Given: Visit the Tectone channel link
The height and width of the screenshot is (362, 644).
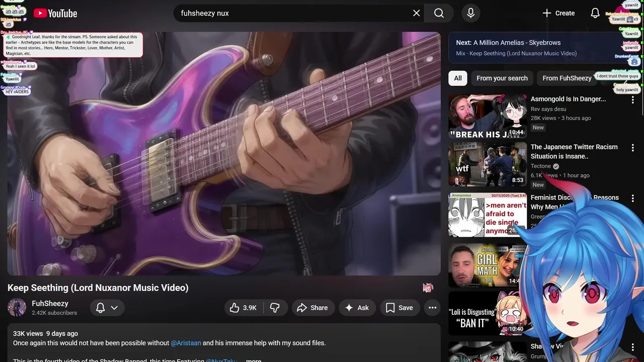Looking at the screenshot, I should [x=541, y=166].
